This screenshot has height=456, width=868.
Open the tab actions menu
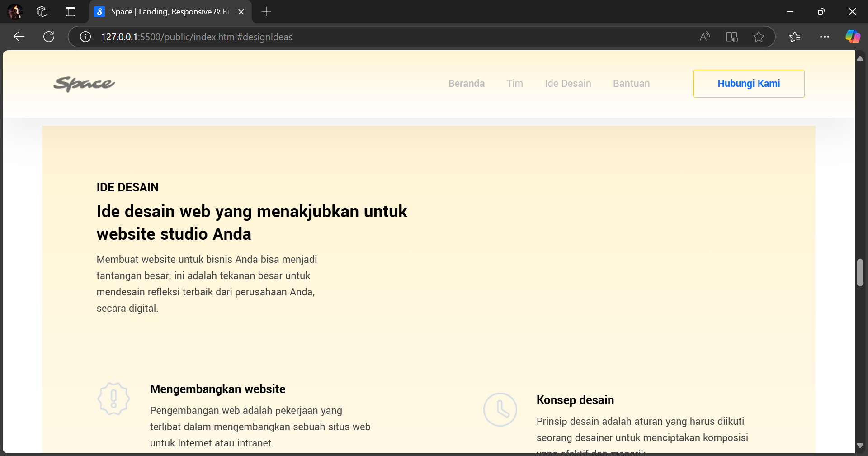pos(71,12)
